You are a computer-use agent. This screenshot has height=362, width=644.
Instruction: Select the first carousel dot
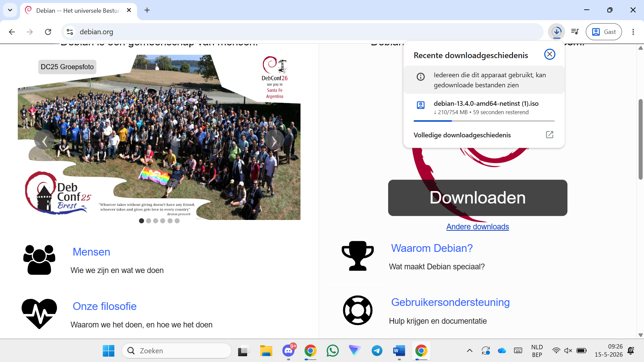click(x=141, y=221)
